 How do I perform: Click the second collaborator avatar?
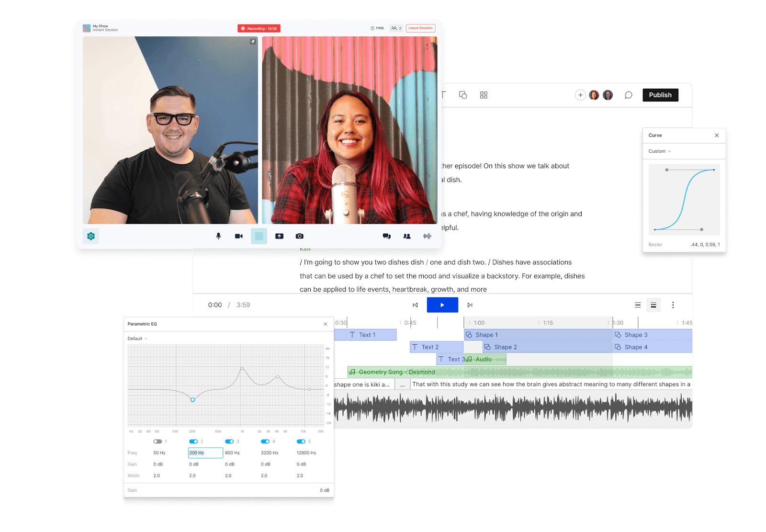[x=608, y=95]
